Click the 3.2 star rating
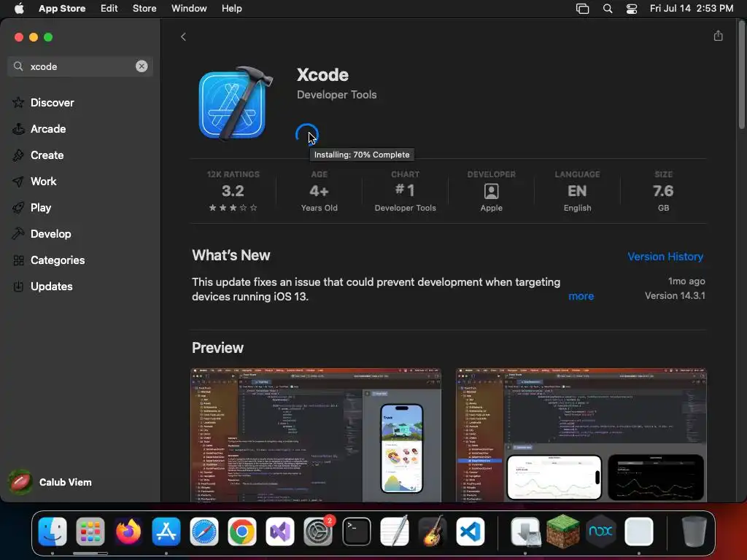 click(233, 192)
